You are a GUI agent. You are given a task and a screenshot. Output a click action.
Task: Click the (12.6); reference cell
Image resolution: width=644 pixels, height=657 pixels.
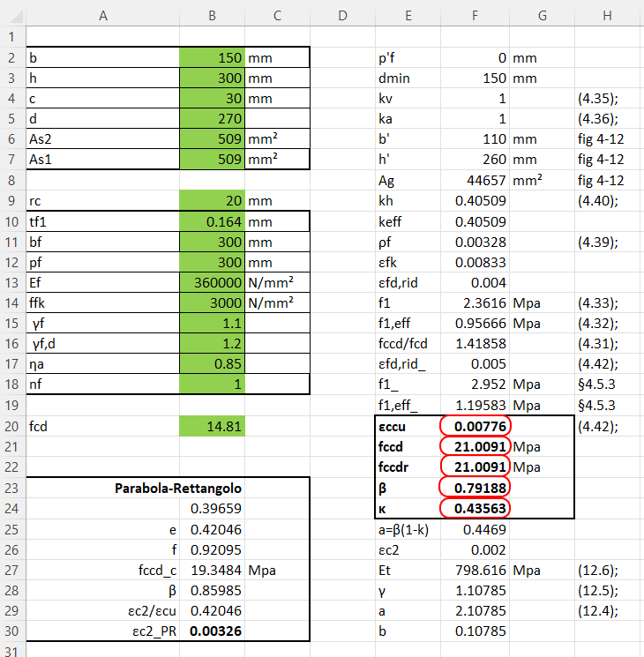click(607, 570)
